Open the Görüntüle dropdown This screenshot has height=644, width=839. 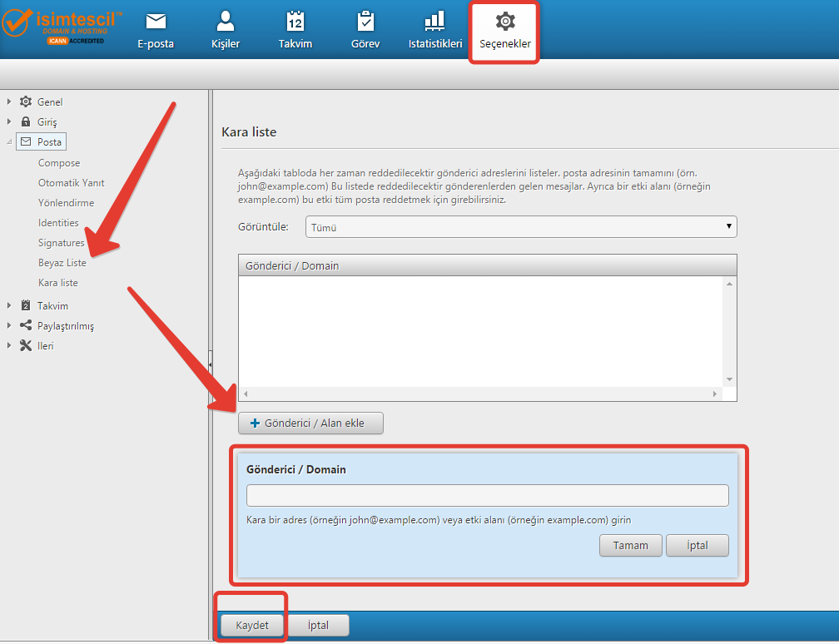521,227
